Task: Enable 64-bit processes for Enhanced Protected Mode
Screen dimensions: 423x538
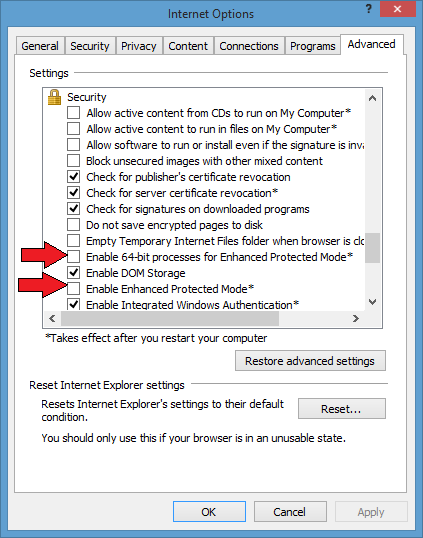Action: coord(73,257)
